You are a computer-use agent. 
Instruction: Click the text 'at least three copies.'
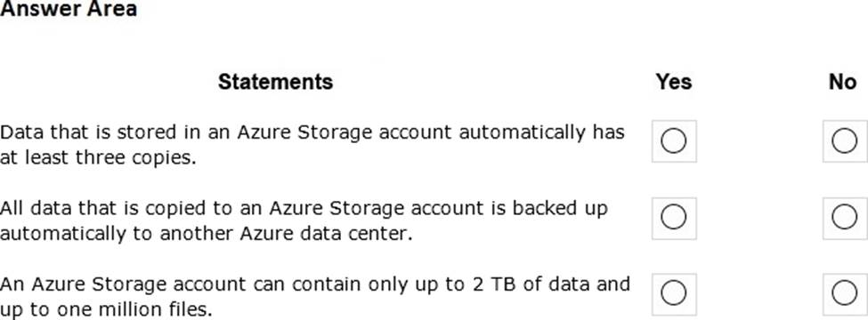pyautogui.click(x=99, y=158)
